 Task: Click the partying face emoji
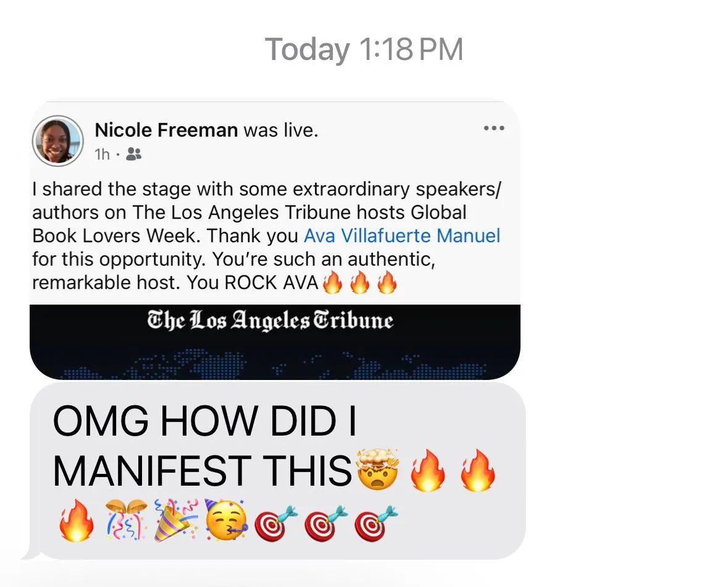click(x=227, y=520)
